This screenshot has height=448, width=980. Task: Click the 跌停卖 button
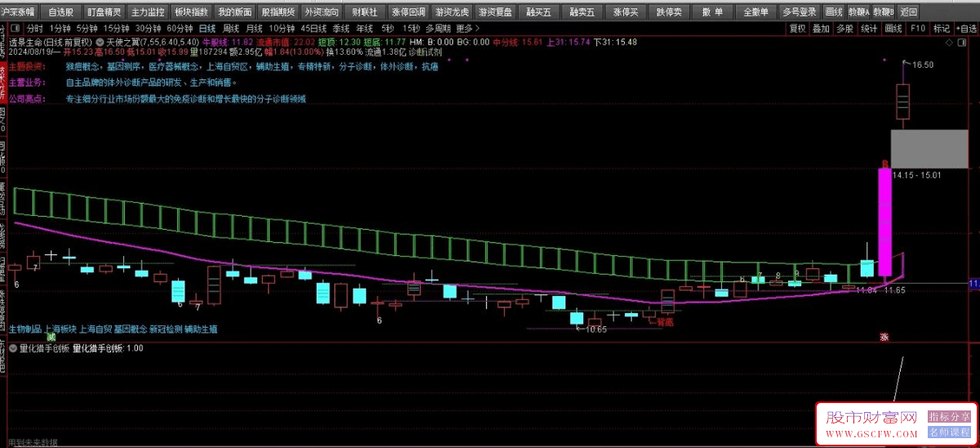(670, 12)
